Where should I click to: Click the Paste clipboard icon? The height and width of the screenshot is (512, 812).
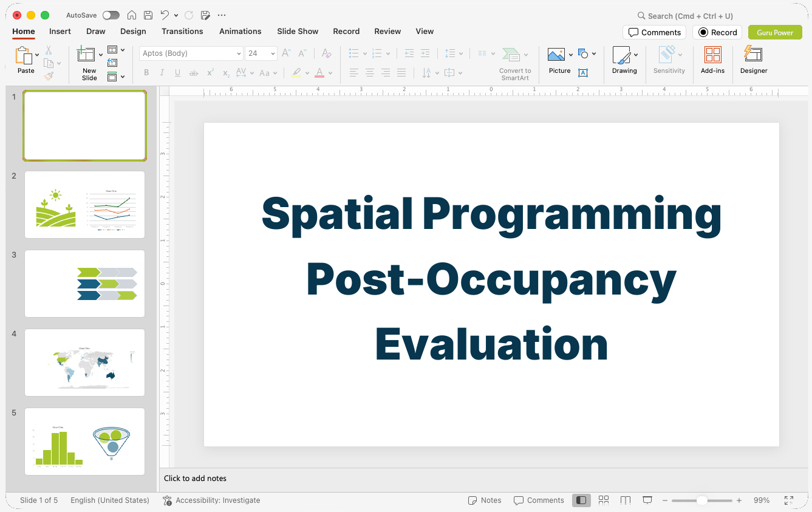tap(24, 55)
